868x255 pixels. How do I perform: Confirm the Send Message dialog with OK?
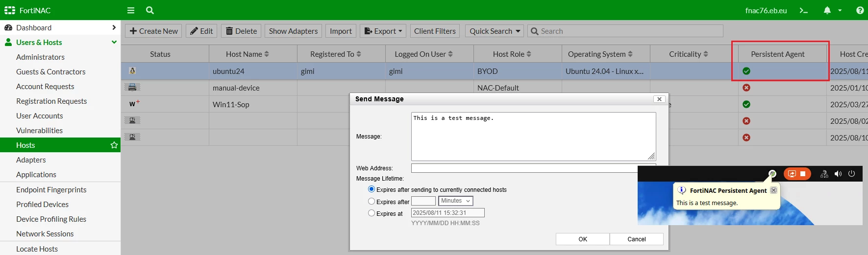583,239
